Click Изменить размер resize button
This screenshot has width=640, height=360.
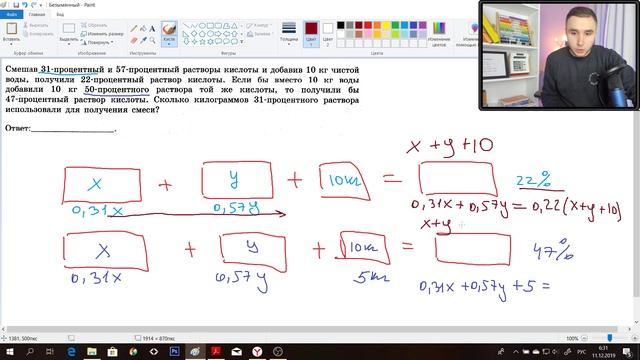tap(102, 34)
